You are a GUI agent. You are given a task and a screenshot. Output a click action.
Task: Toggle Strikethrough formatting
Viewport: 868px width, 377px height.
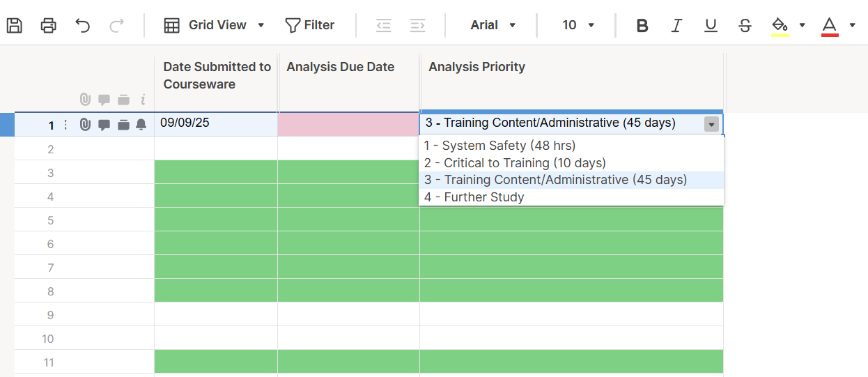(x=745, y=26)
